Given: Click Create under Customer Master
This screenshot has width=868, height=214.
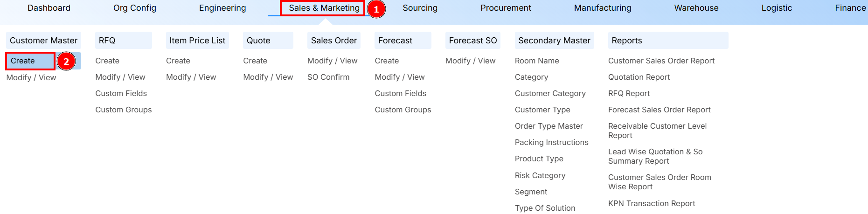Looking at the screenshot, I should click(23, 61).
